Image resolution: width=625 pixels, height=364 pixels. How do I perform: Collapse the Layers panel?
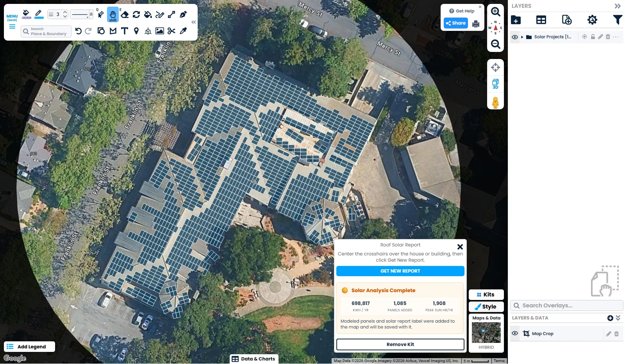[x=618, y=6]
